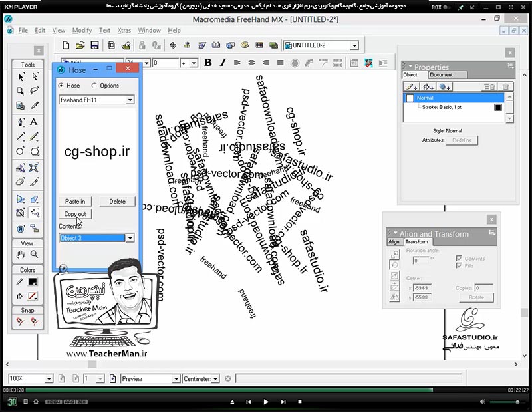This screenshot has height=413, width=532.
Task: Choose the Eraser tool
Action: [x=21, y=182]
